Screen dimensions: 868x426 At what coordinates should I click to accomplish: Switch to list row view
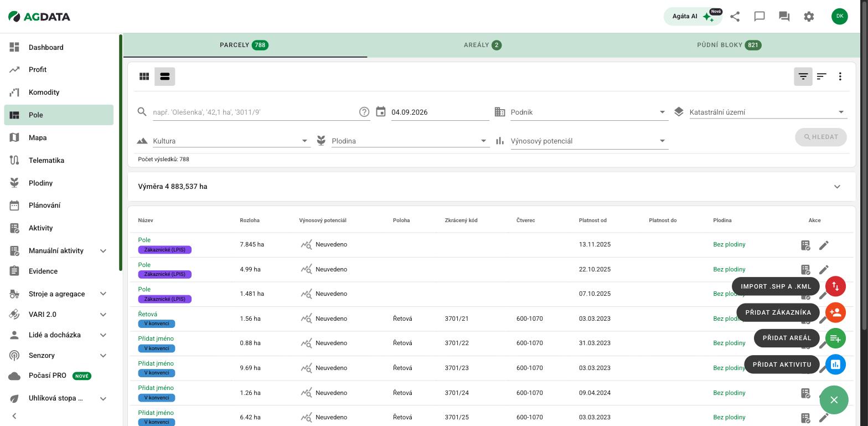click(165, 76)
